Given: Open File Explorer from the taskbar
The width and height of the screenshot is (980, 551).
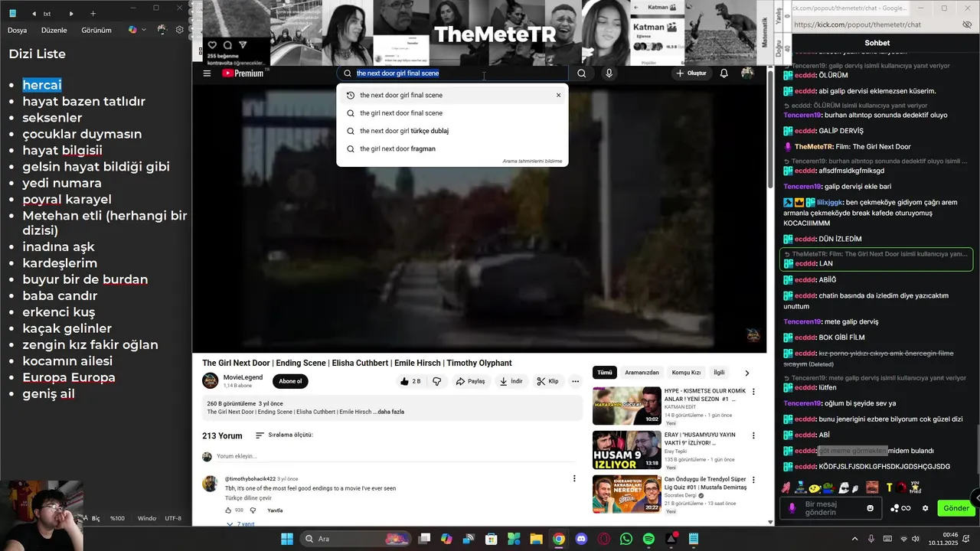Looking at the screenshot, I should [x=536, y=539].
